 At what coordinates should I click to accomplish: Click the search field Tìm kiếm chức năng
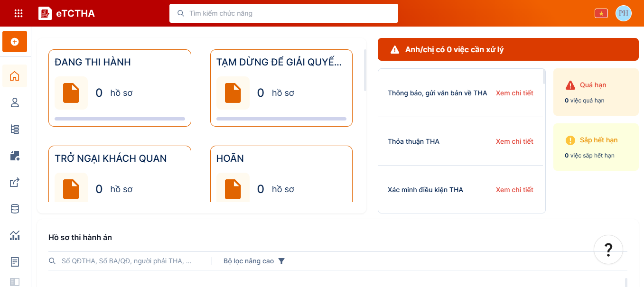tap(284, 13)
